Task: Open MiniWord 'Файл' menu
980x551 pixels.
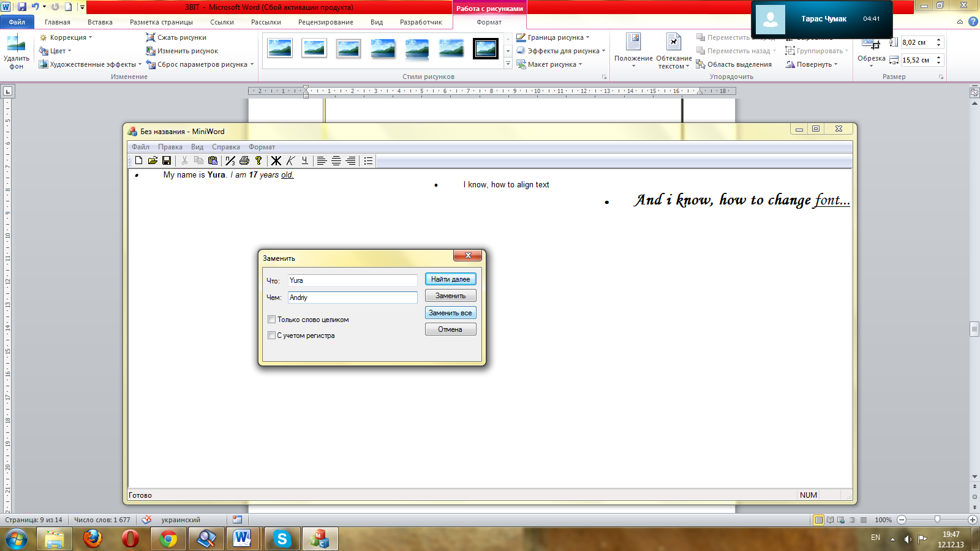Action: 140,147
